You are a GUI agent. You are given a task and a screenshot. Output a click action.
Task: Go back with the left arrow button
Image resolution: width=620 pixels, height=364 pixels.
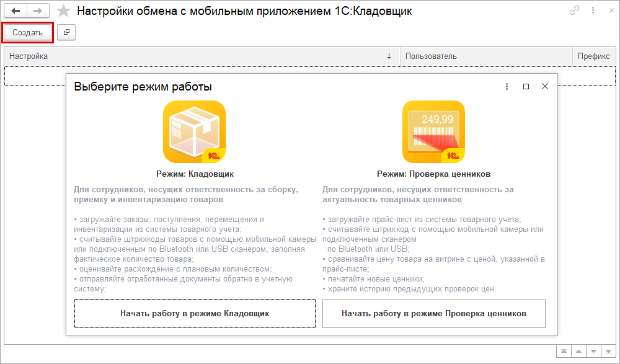16,11
